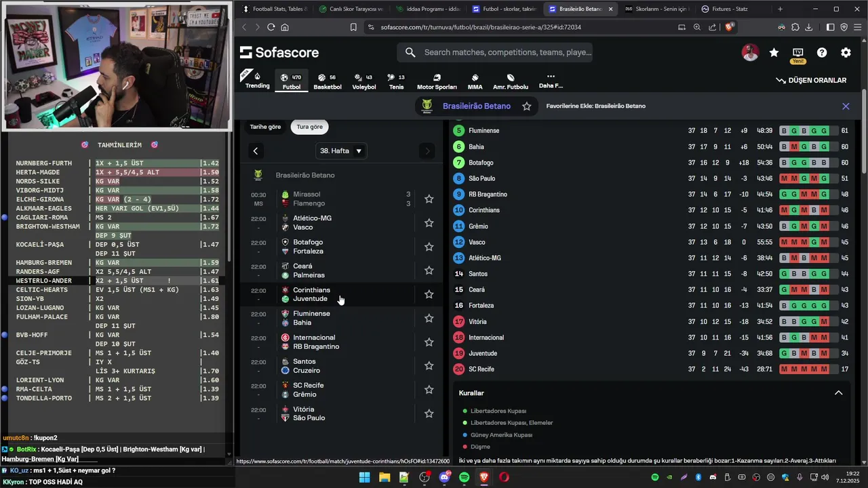Select the Futbol sport tab
Image resolution: width=868 pixels, height=488 pixels.
pyautogui.click(x=292, y=81)
